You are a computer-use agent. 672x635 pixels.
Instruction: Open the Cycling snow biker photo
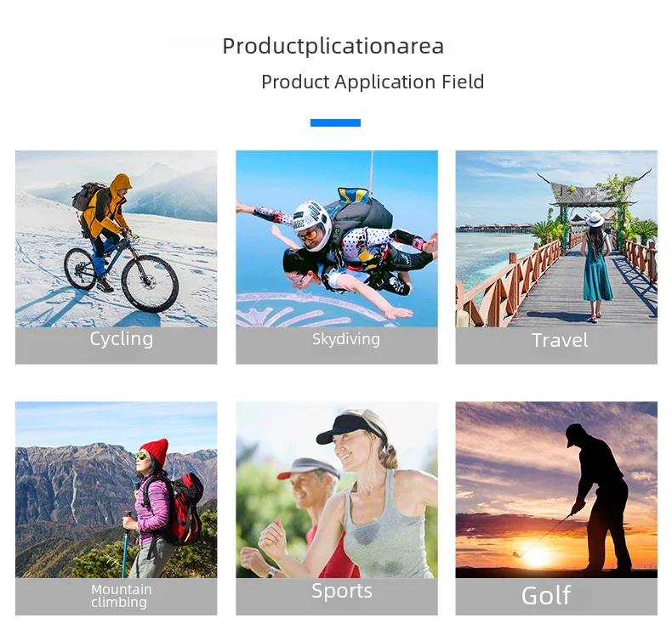(117, 239)
